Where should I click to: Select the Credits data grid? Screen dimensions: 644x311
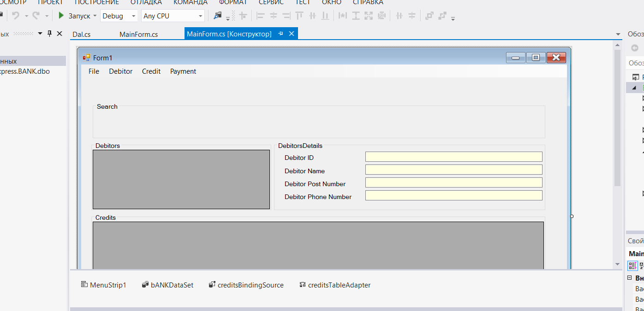click(x=318, y=245)
